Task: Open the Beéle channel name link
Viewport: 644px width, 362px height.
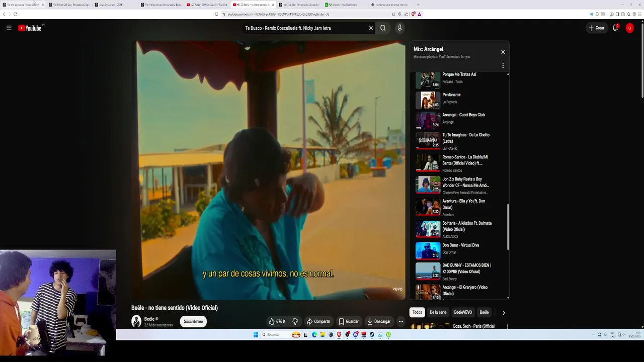Action: point(149,319)
